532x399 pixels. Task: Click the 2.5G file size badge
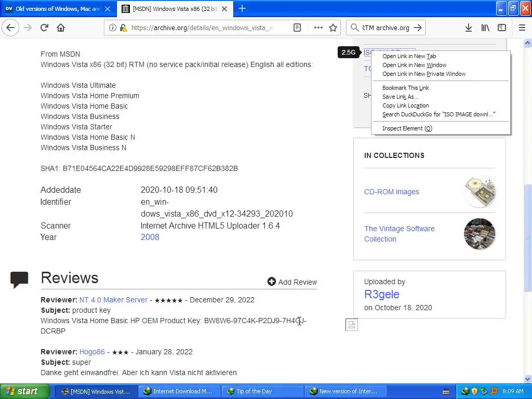click(349, 52)
